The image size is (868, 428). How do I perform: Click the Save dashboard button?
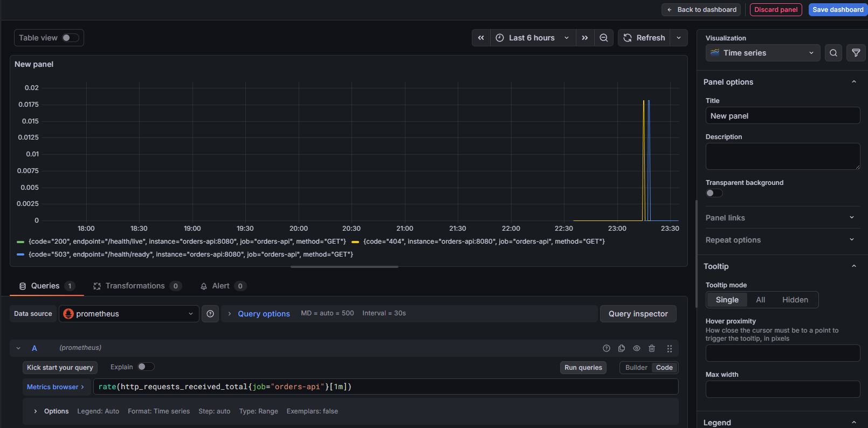[838, 10]
